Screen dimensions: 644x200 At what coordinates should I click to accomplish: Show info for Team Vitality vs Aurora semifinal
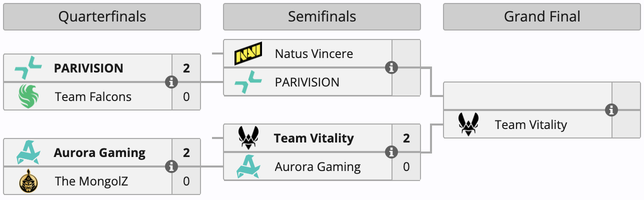tap(391, 152)
